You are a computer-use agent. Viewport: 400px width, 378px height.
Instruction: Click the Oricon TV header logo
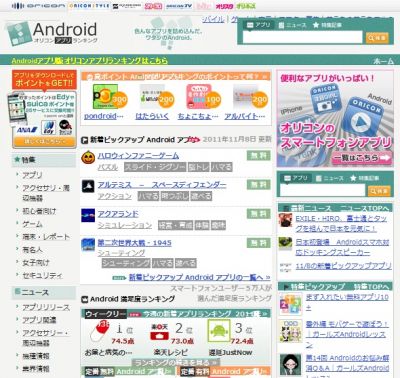pyautogui.click(x=179, y=6)
